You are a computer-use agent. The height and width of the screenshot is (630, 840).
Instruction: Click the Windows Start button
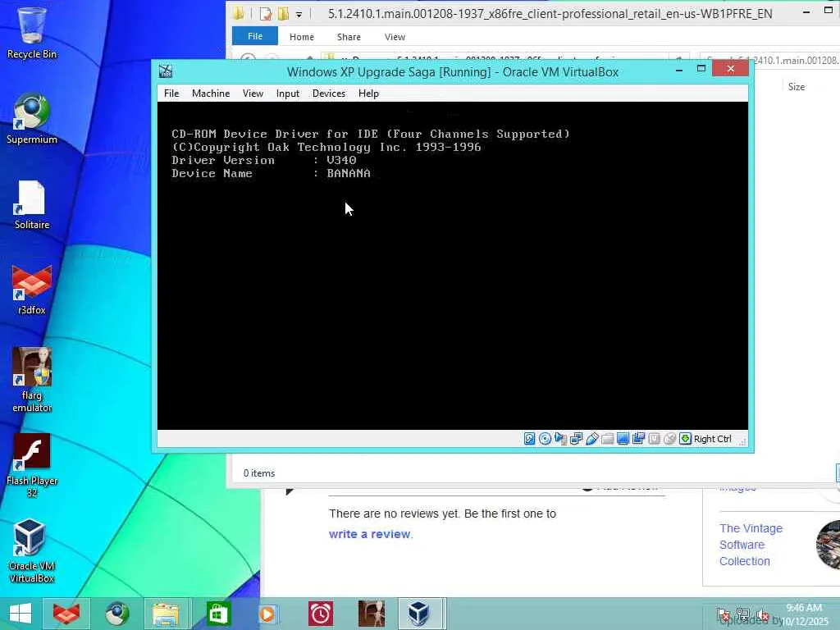point(21,614)
